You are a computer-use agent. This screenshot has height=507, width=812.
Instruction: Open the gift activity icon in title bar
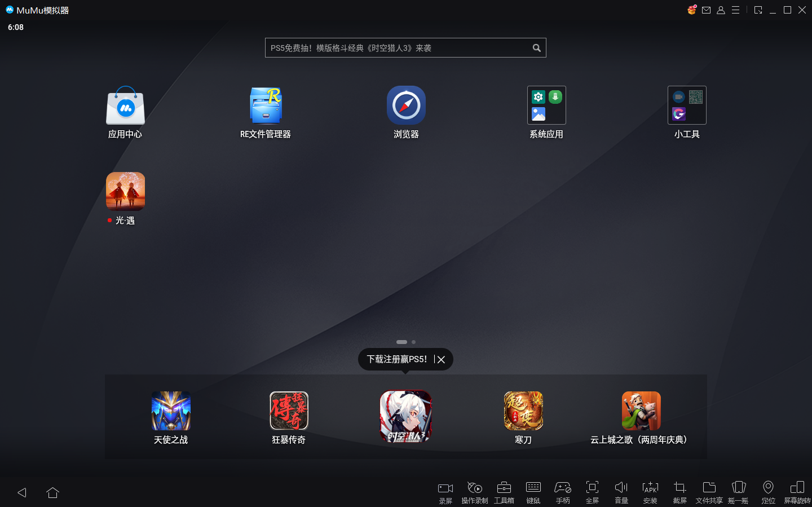click(x=692, y=10)
